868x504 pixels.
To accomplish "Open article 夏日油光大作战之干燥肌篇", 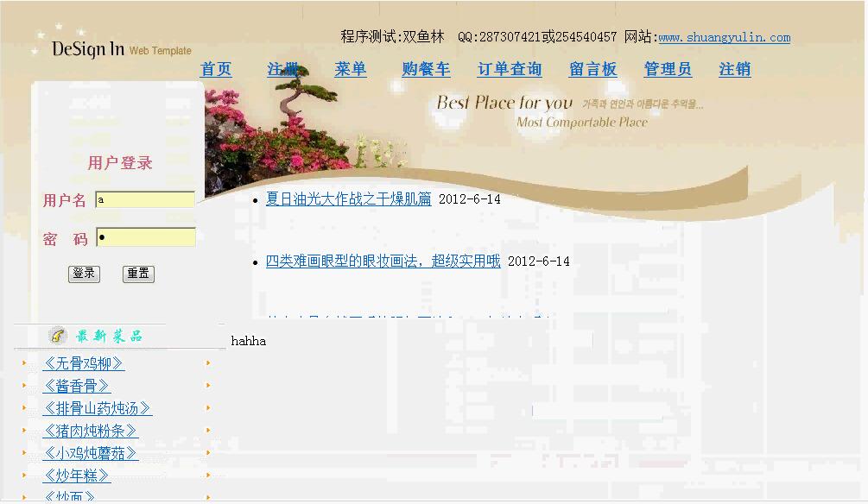I will (348, 199).
